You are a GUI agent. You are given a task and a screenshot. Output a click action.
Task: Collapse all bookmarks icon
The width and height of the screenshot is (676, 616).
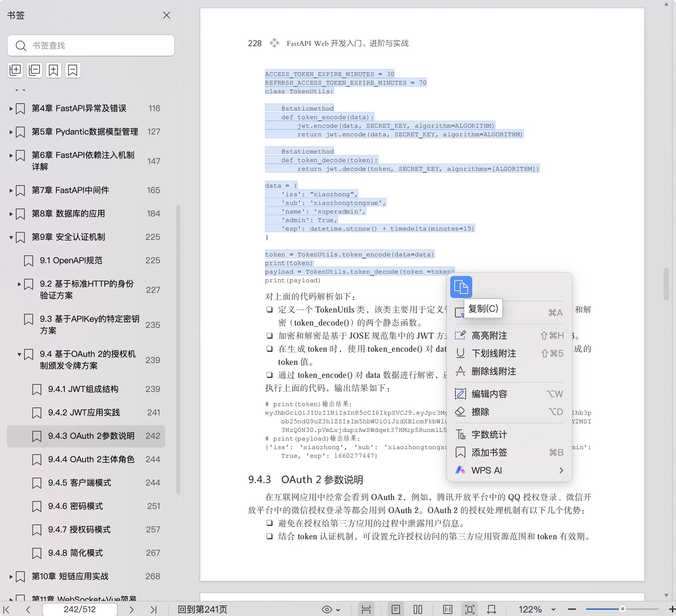pyautogui.click(x=34, y=70)
